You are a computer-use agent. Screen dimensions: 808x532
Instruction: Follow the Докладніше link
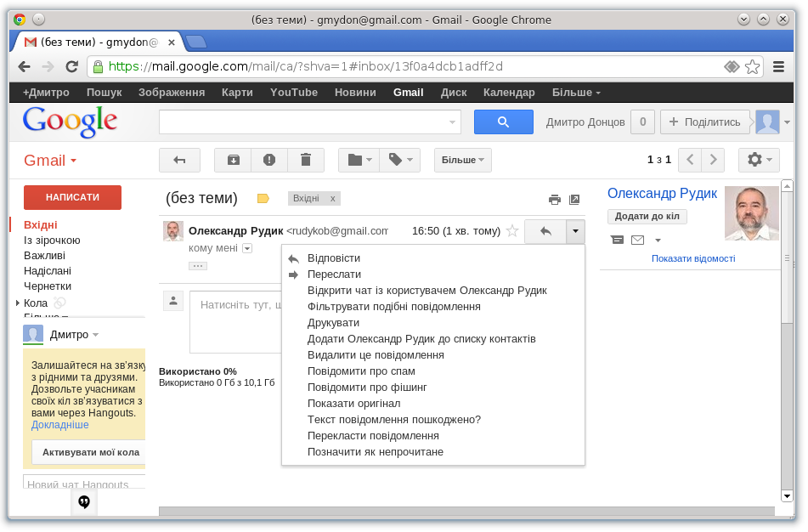pyautogui.click(x=59, y=425)
